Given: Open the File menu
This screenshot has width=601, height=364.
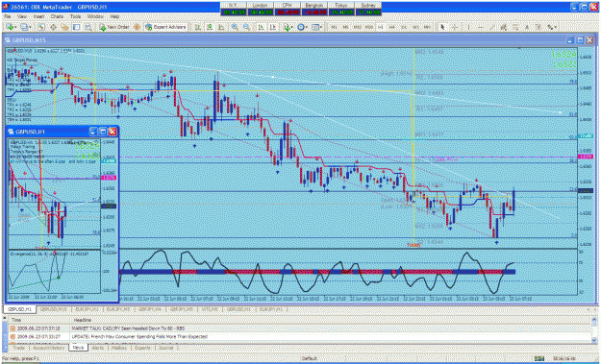Looking at the screenshot, I should [x=7, y=17].
